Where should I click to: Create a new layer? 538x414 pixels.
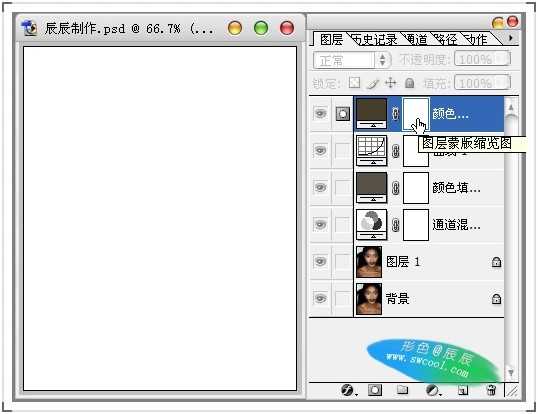(x=463, y=390)
